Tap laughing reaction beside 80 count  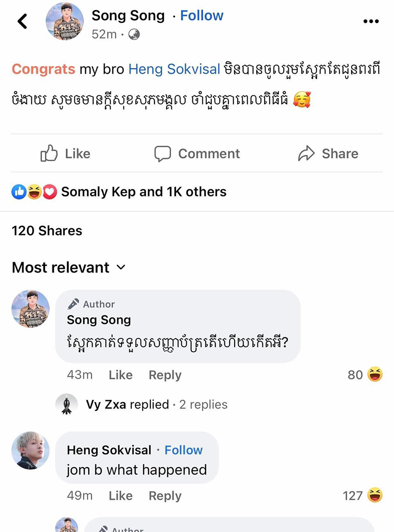tap(375, 374)
